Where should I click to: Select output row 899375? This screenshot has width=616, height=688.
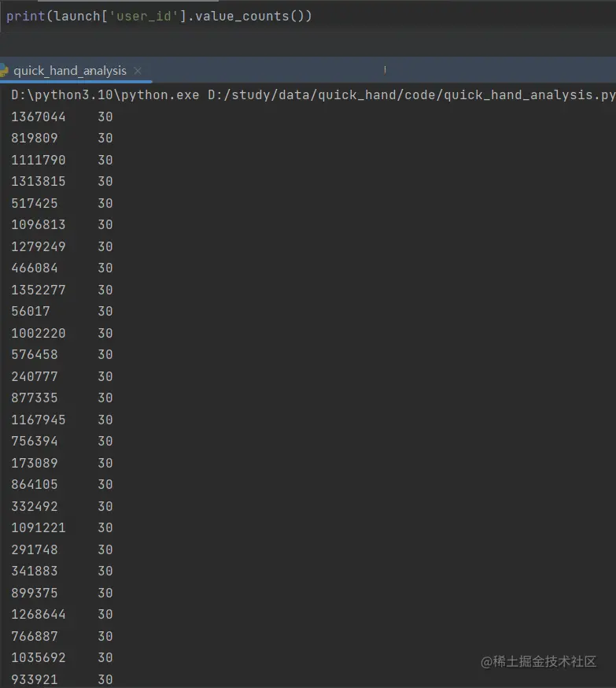pyautogui.click(x=62, y=594)
